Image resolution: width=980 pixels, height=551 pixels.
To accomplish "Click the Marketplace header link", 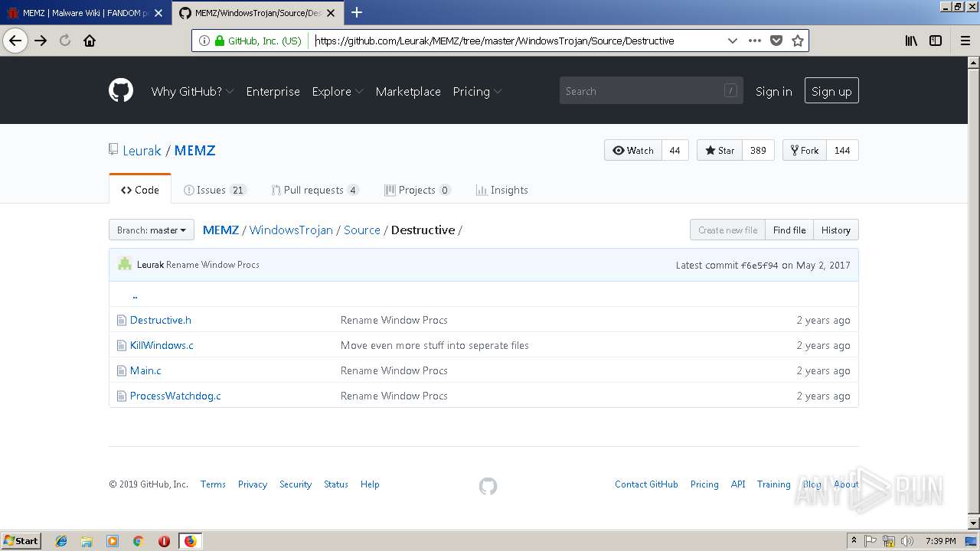I will pyautogui.click(x=408, y=91).
